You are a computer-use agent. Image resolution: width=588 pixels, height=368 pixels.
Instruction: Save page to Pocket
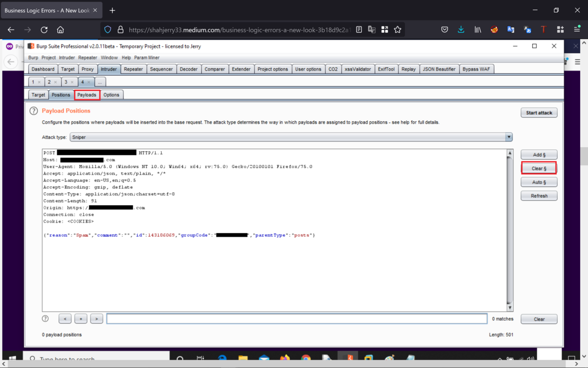(x=444, y=30)
